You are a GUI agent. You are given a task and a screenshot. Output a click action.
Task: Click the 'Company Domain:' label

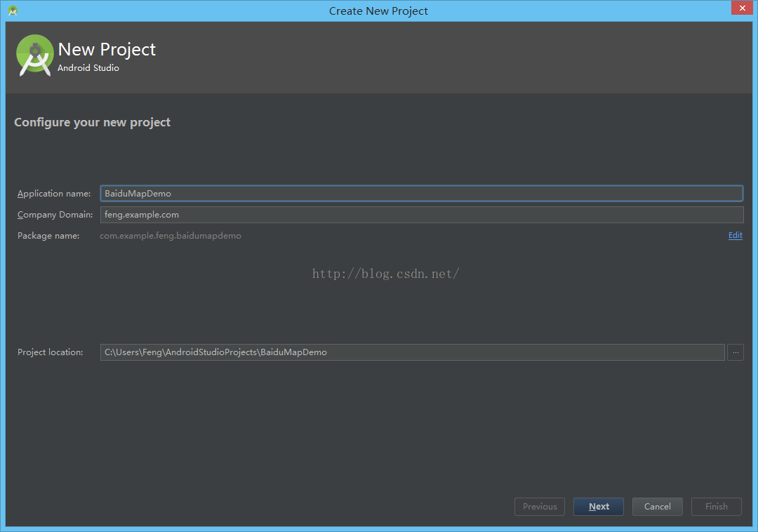click(x=55, y=215)
